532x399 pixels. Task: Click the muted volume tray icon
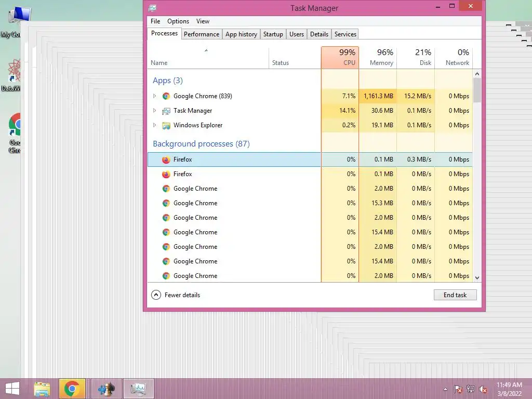(x=483, y=389)
